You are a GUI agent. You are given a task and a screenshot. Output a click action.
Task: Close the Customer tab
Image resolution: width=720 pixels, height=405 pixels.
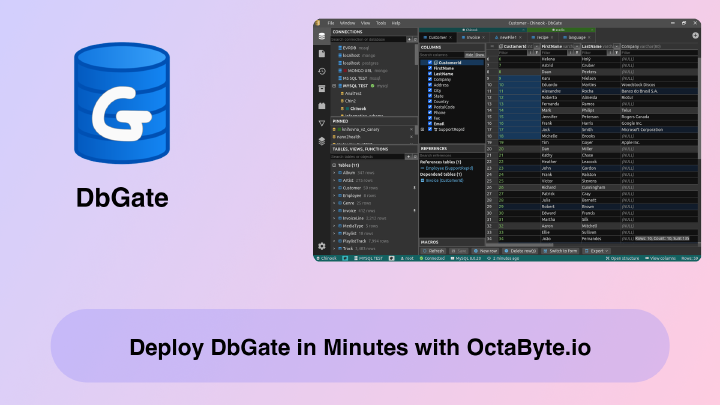tap(450, 38)
